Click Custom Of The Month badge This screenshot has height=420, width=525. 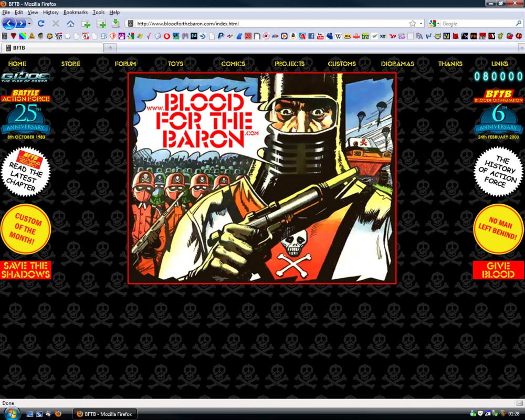point(25,229)
